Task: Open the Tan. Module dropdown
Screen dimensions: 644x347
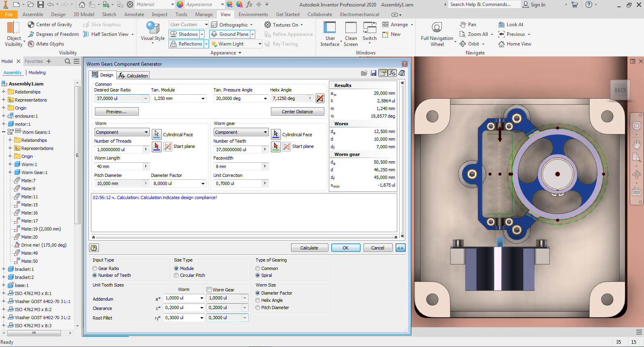Action: tap(203, 99)
